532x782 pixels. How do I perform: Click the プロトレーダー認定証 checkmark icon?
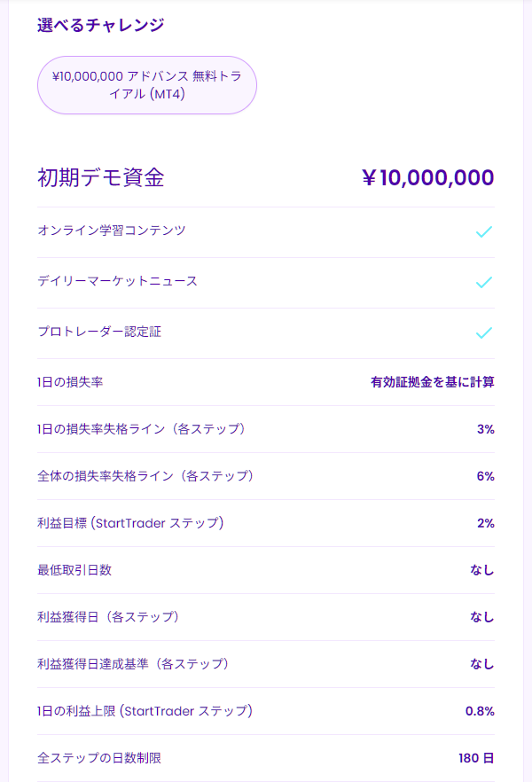483,333
